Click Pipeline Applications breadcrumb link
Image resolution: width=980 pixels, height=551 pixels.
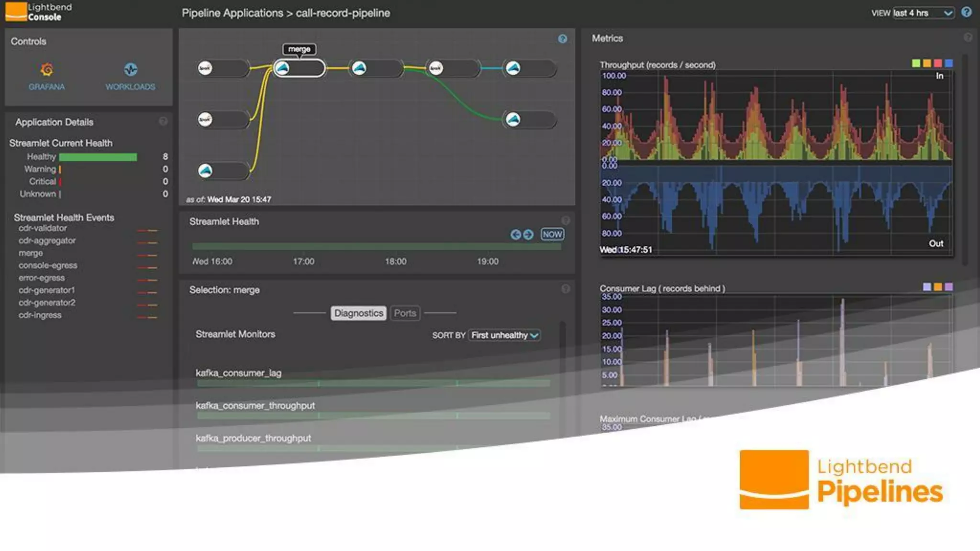pos(232,13)
